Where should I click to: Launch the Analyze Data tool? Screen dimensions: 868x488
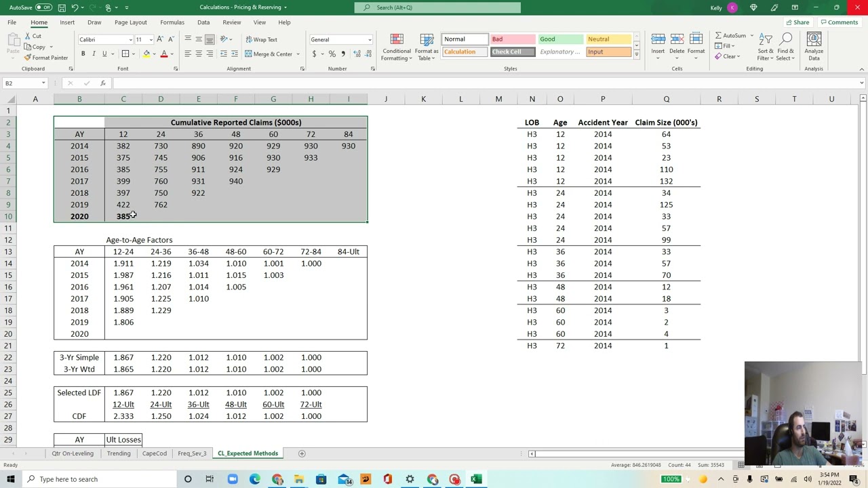coord(814,46)
